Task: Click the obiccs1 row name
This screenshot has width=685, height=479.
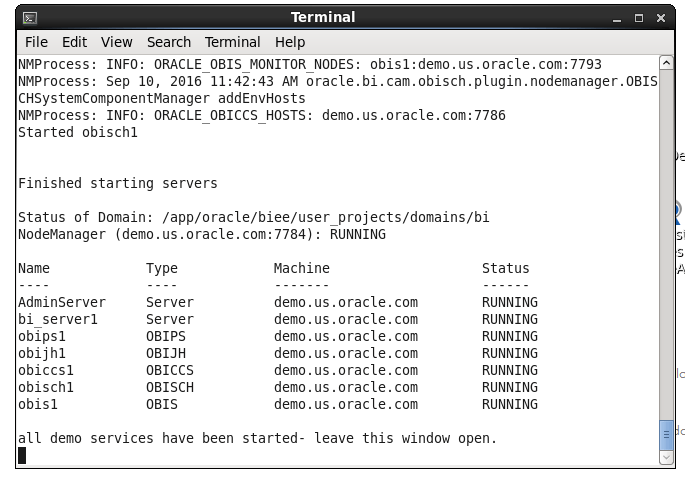Action: point(45,370)
